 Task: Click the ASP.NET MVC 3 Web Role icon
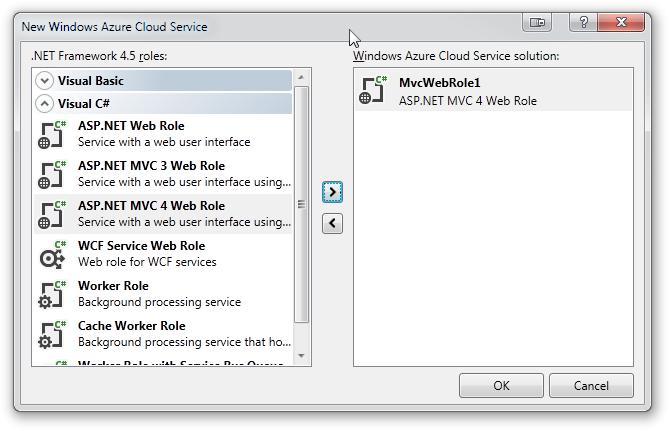52,174
